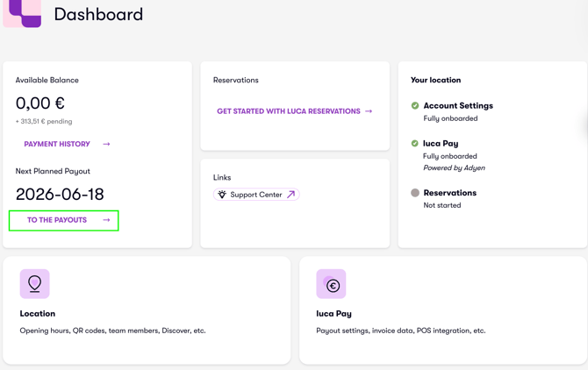Open the Support Center link
Screen dimensions: 588x370
256,195
